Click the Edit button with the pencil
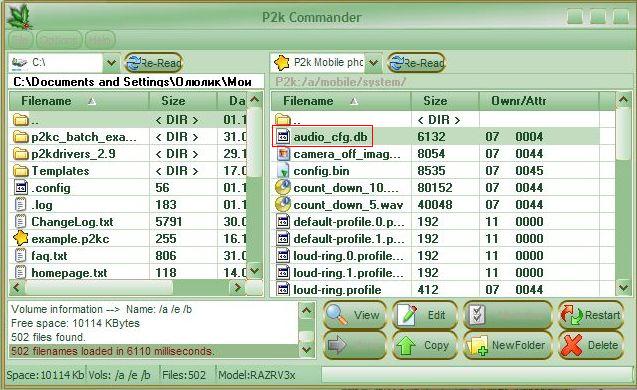The image size is (637, 390). click(x=424, y=315)
